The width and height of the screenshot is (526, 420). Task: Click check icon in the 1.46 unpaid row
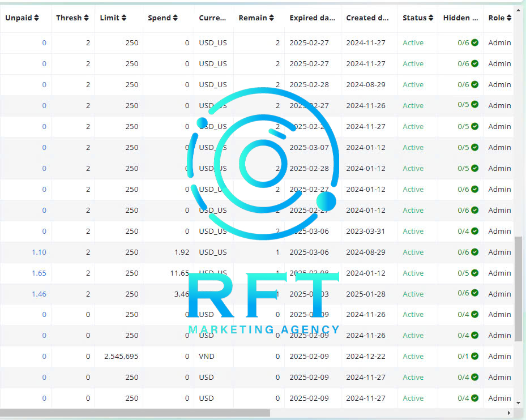pyautogui.click(x=474, y=293)
